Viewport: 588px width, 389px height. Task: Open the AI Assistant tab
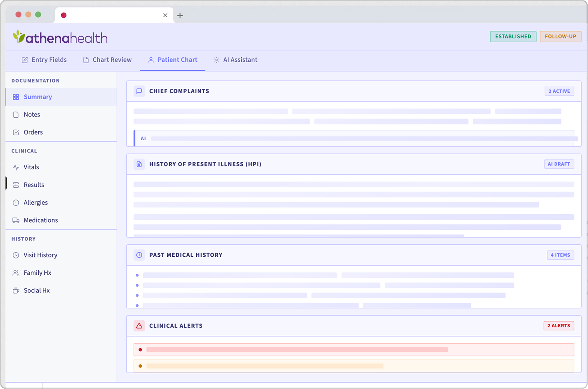(235, 60)
